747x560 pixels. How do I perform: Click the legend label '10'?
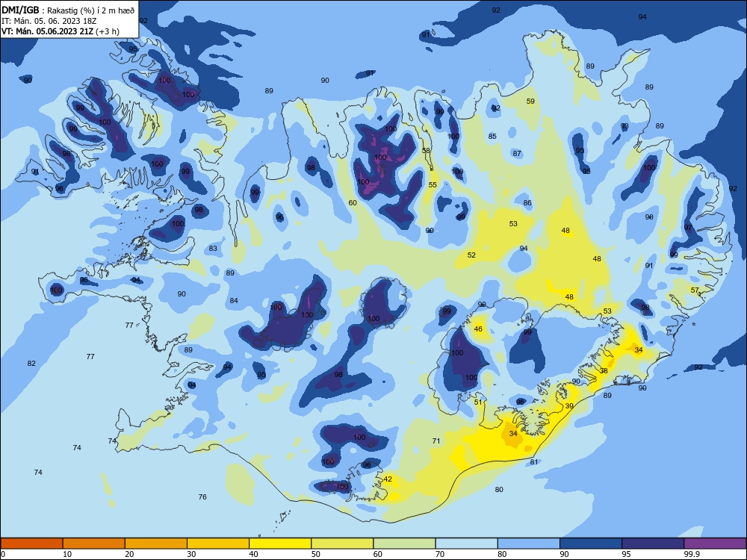(x=67, y=554)
